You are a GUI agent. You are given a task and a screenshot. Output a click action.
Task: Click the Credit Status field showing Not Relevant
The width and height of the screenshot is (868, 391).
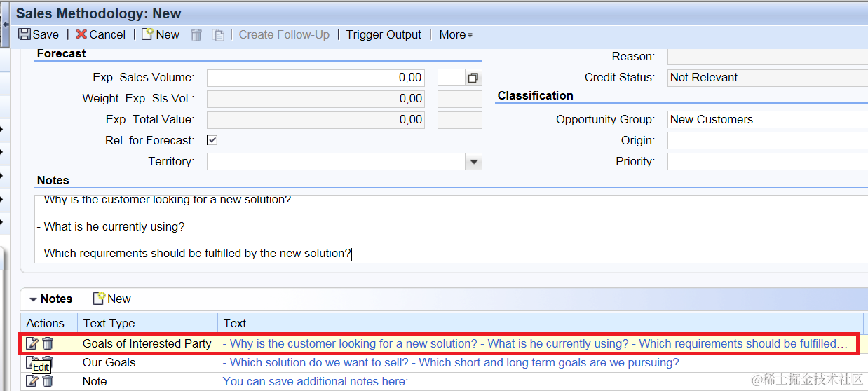pyautogui.click(x=767, y=78)
